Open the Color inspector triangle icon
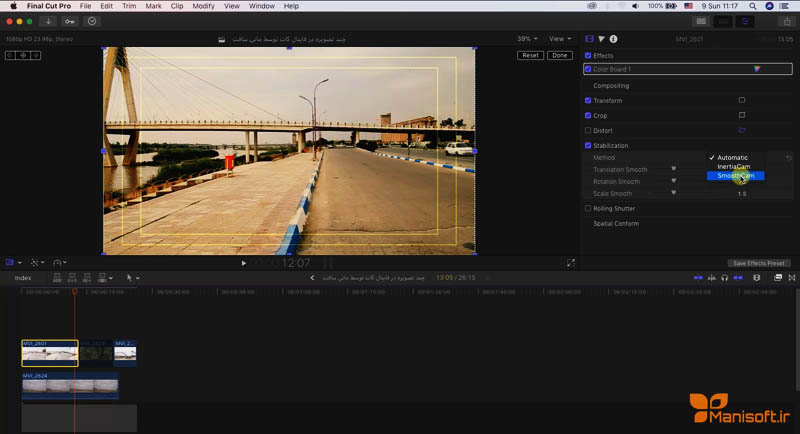 (x=602, y=39)
